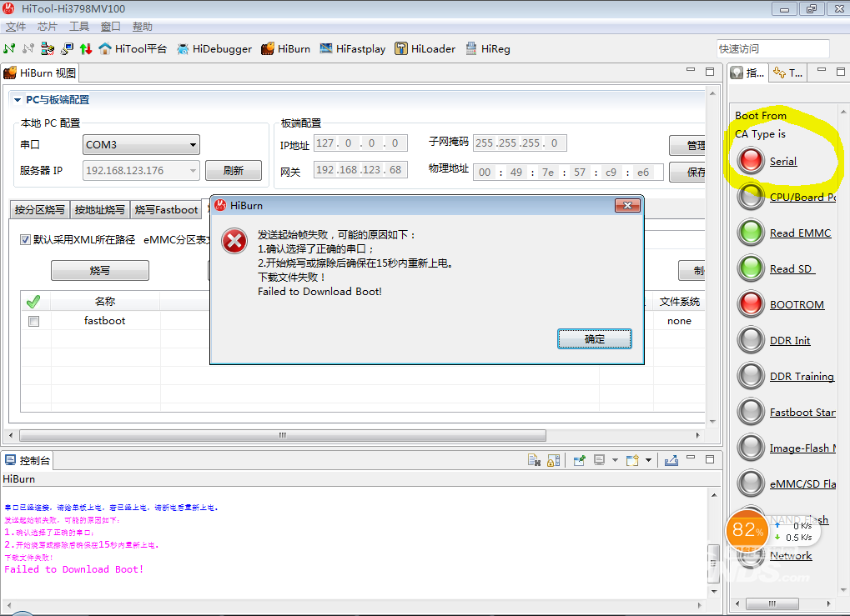Toggle scroll lock in the console
Screen dimensions: 850x616
(554, 460)
